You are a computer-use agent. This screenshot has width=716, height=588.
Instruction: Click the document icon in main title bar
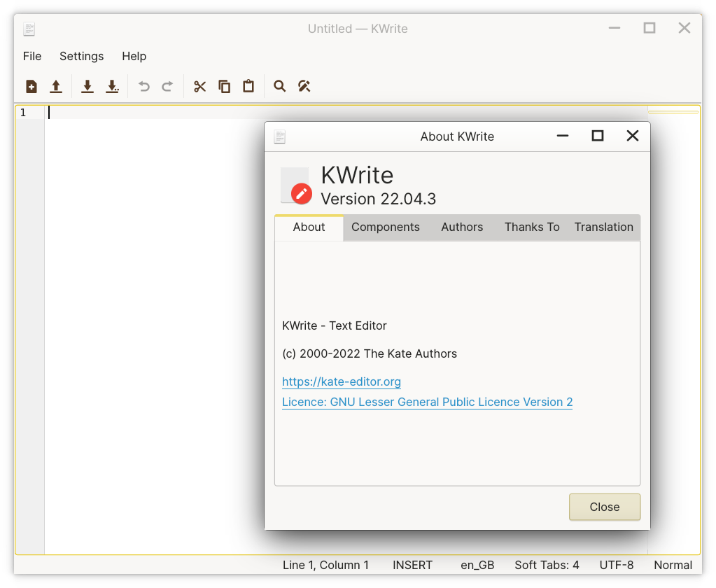[29, 29]
